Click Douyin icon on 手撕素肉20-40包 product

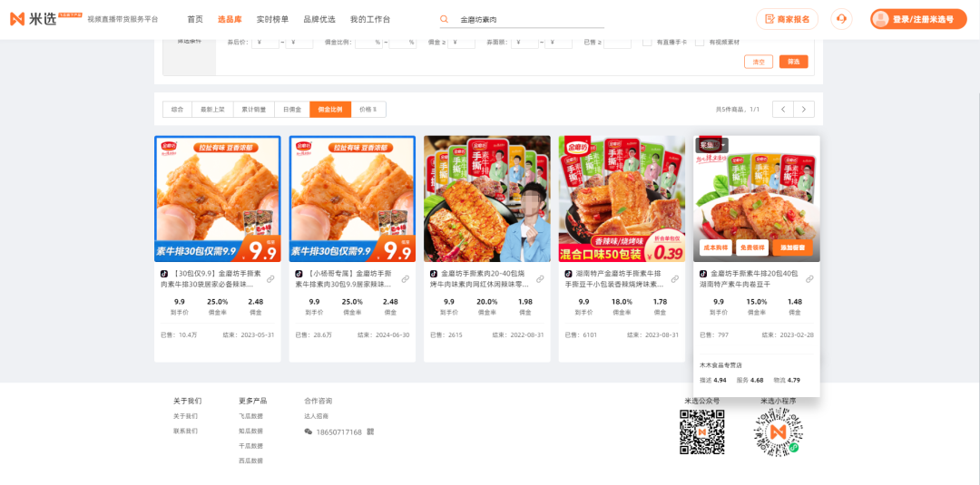434,274
